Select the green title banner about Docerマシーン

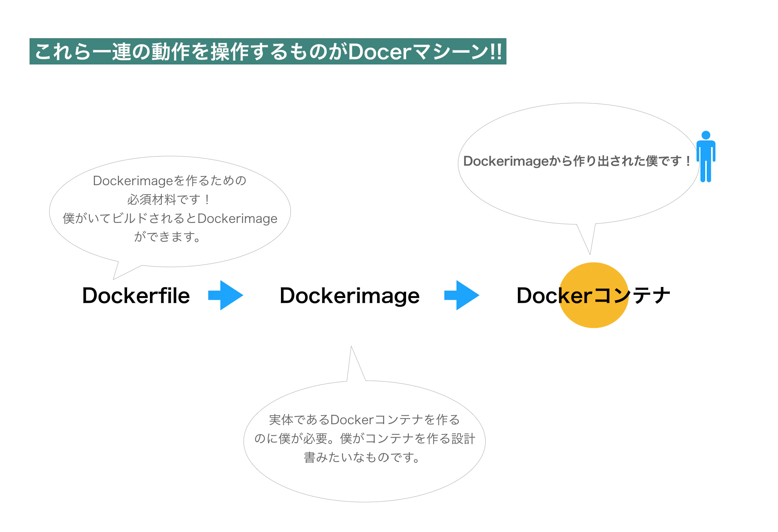coord(268,52)
